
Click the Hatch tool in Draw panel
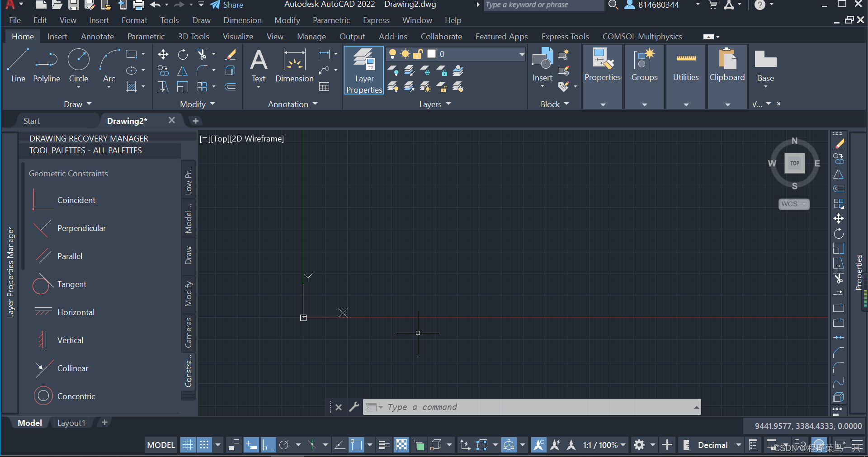tap(132, 87)
